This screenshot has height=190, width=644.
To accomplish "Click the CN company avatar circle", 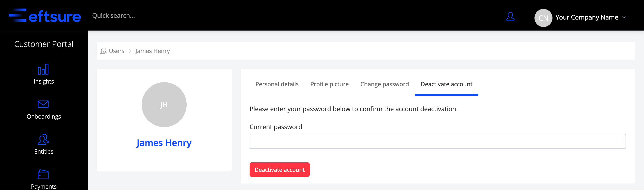I will (543, 18).
